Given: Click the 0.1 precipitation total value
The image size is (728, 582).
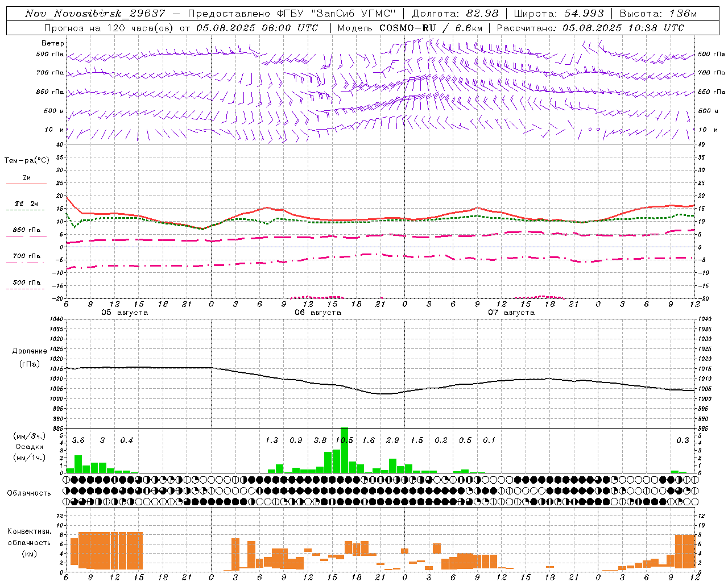Looking at the screenshot, I should pos(489,440).
